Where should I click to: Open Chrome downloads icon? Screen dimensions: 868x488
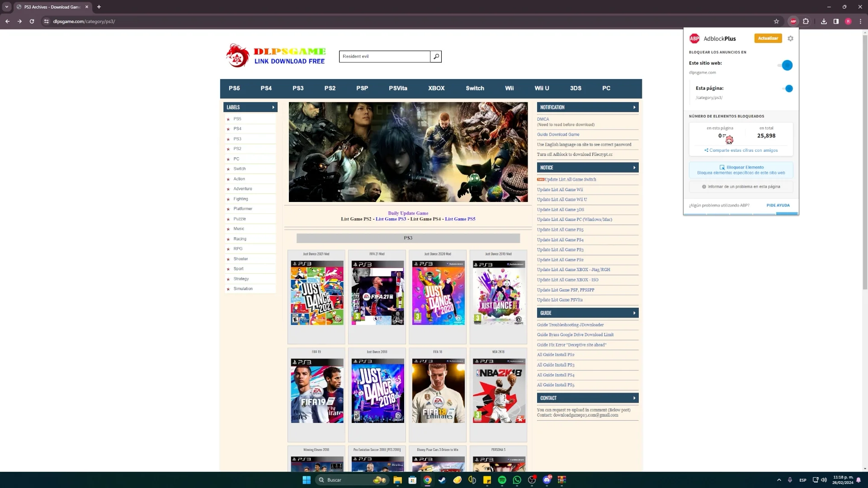[824, 21]
